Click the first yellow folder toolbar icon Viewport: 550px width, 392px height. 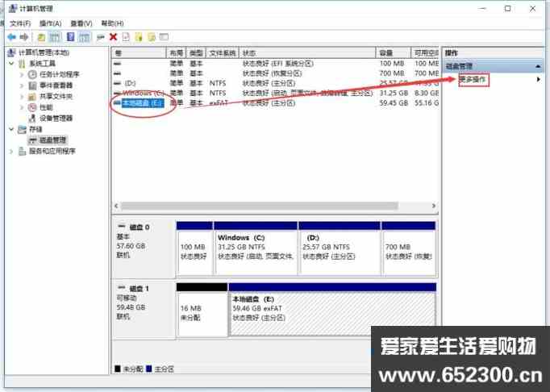139,37
